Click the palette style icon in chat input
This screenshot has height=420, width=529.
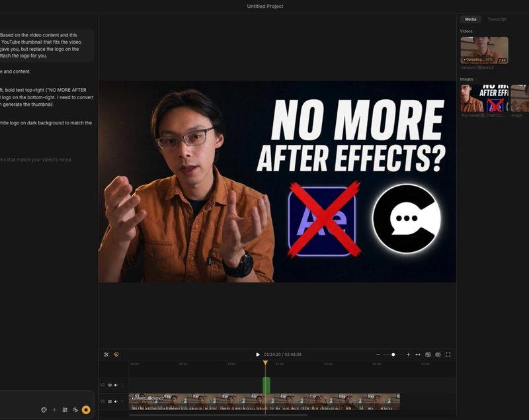(44, 409)
